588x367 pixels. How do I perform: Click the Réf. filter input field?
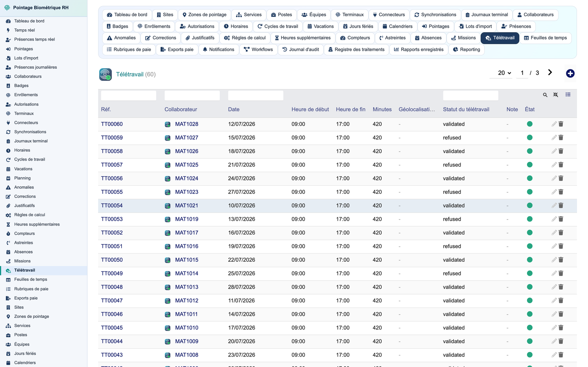click(129, 96)
